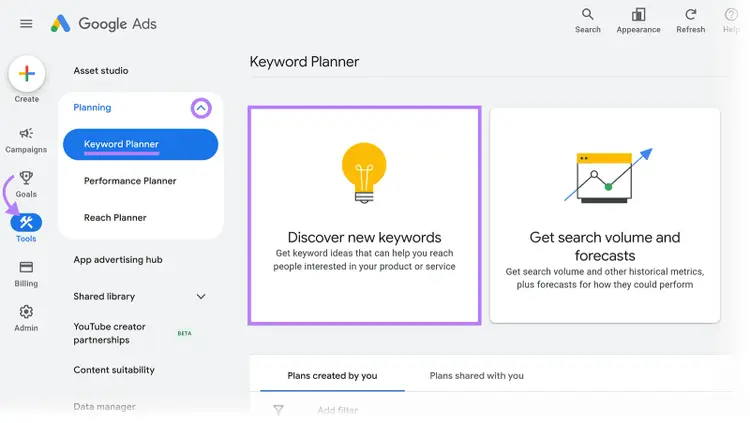Click the BETA badge
This screenshot has height=423, width=750.
(184, 334)
